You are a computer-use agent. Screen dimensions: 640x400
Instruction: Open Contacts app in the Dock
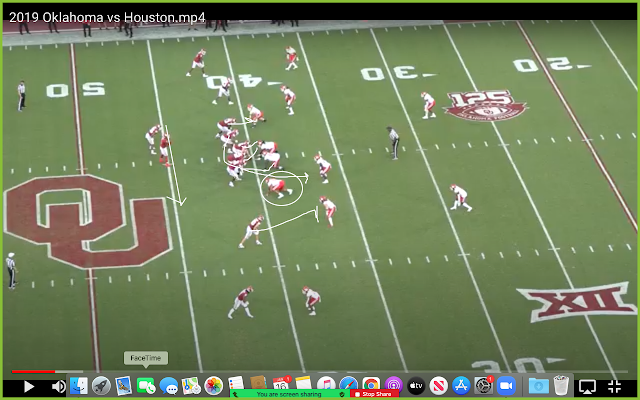point(258,383)
